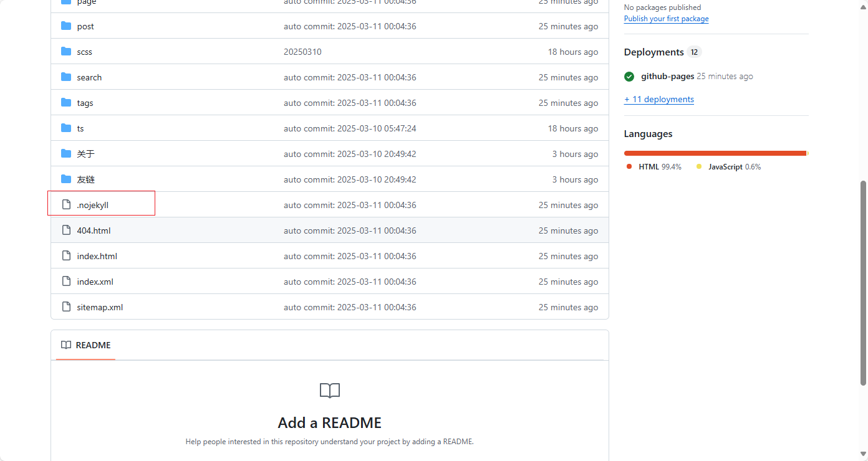This screenshot has height=461, width=868.
Task: Click the HTML language bar segment
Action: 715,153
